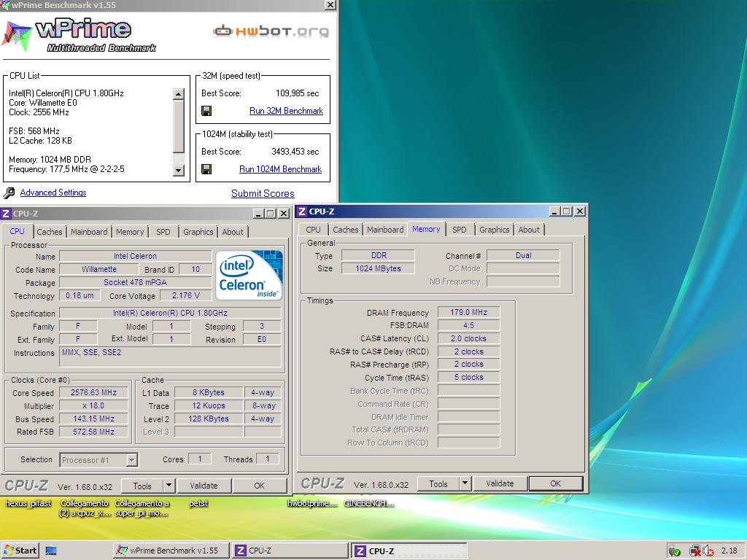747x560 pixels.
Task: Select the About tab in right CPU-Z
Action: pos(529,230)
